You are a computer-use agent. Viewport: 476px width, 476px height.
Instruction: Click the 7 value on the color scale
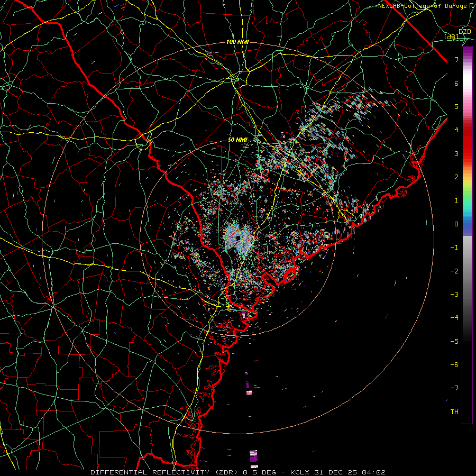456,59
